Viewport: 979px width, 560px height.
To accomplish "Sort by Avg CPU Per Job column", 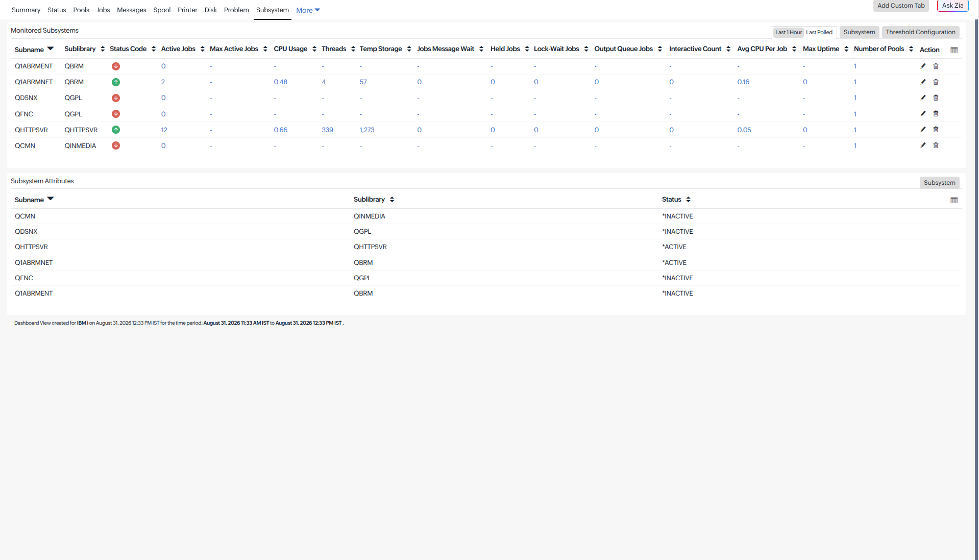I will point(767,49).
